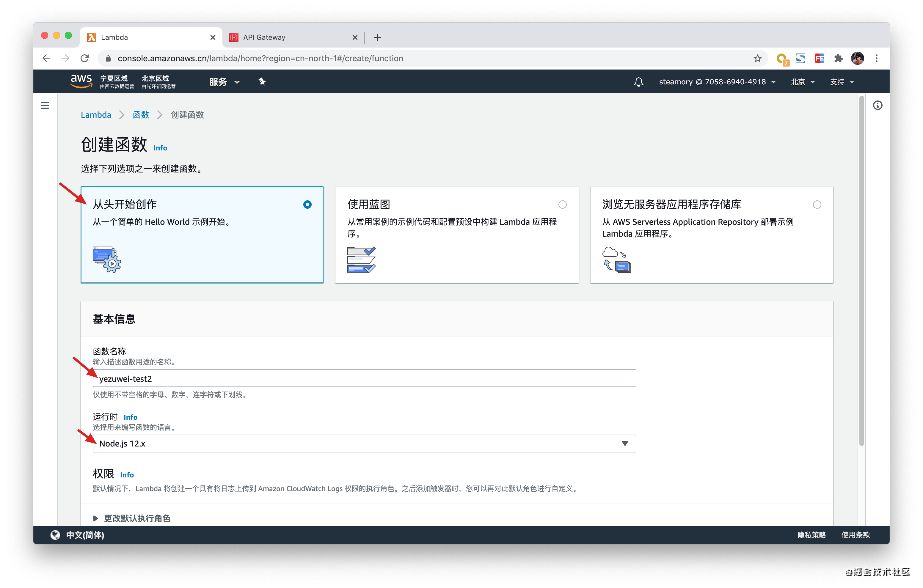Click the pin shortcut icon in the AWS header
The height and width of the screenshot is (588, 923).
pos(262,81)
